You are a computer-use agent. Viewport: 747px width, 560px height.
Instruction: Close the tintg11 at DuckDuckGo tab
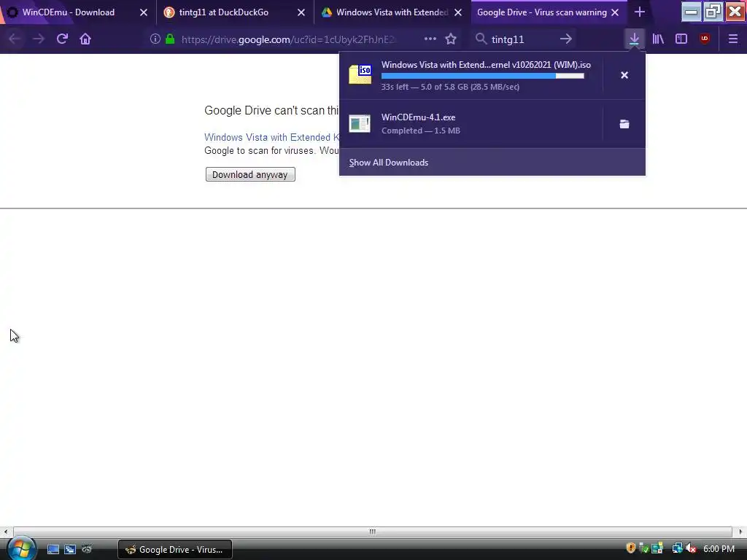301,12
